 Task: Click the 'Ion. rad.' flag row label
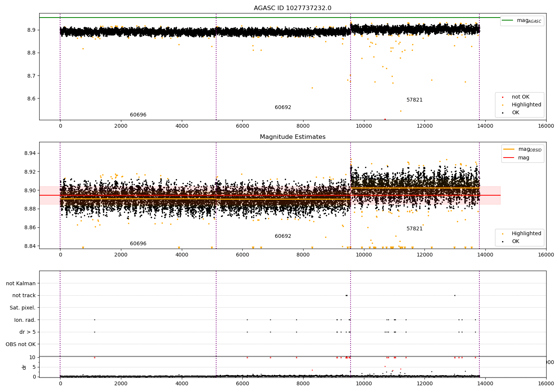[25, 320]
